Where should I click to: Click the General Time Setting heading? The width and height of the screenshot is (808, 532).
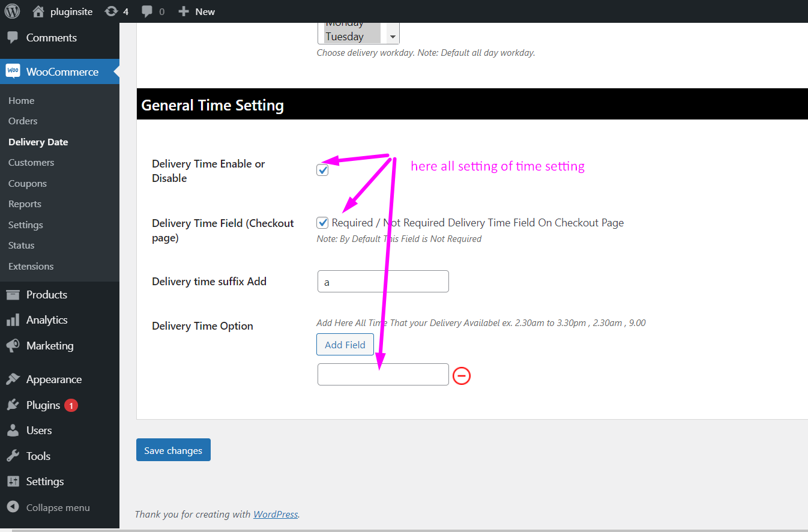pyautogui.click(x=213, y=105)
